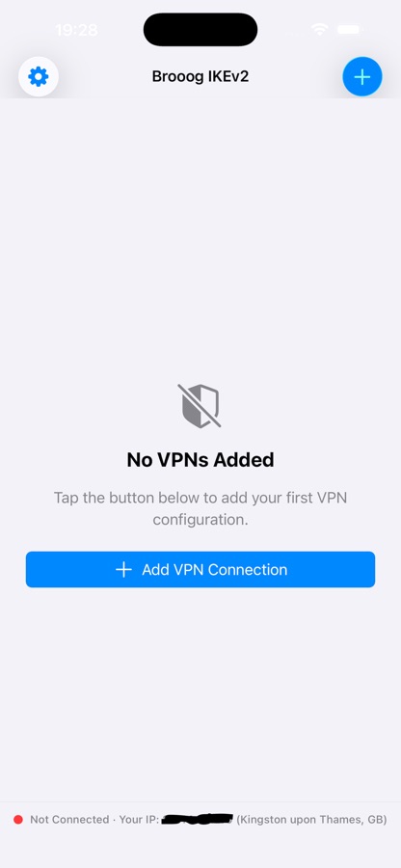
Task: Tap the Wi-Fi icon in status bar
Action: tap(320, 29)
